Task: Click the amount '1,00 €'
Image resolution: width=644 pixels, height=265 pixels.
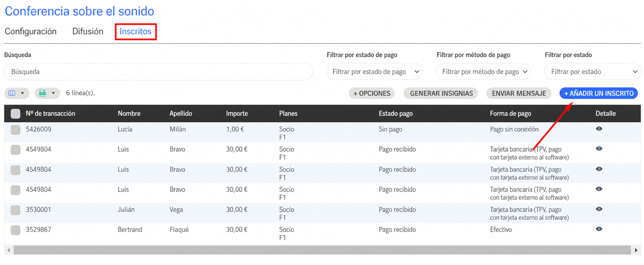Action: pos(235,129)
